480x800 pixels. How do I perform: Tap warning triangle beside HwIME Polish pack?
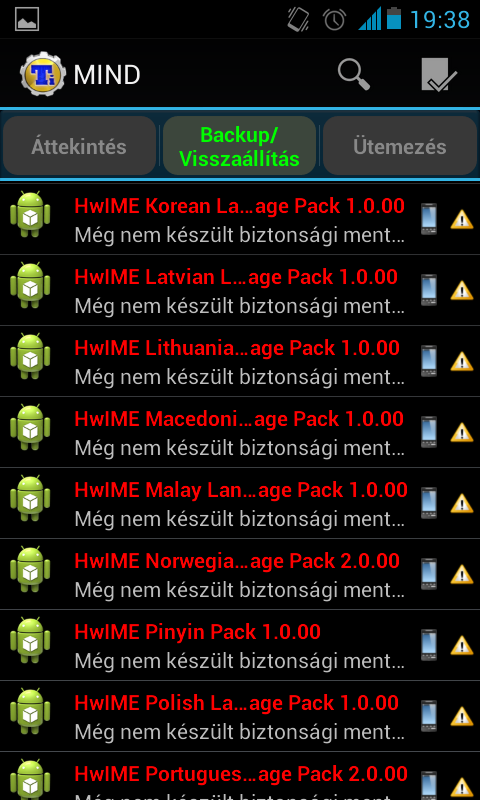pyautogui.click(x=462, y=716)
